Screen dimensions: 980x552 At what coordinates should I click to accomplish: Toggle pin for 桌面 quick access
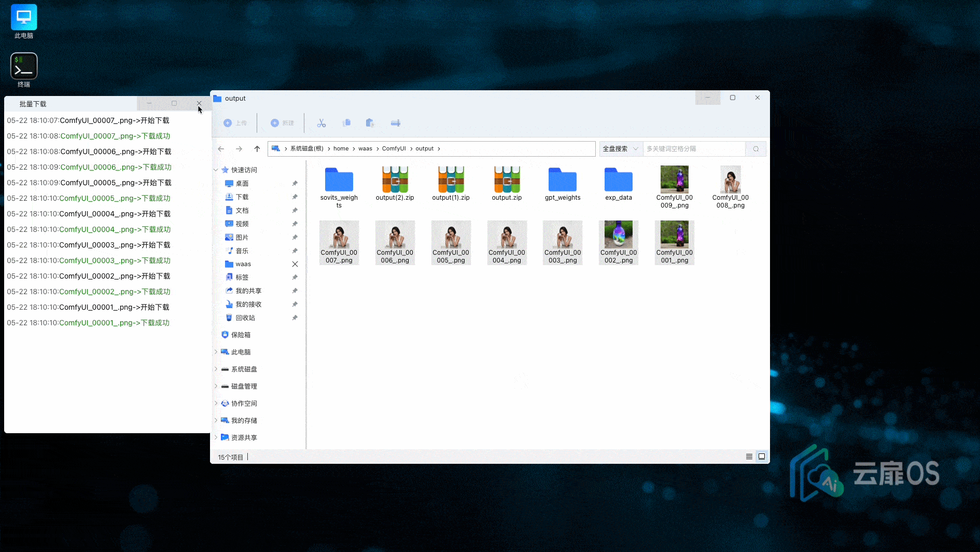295,184
